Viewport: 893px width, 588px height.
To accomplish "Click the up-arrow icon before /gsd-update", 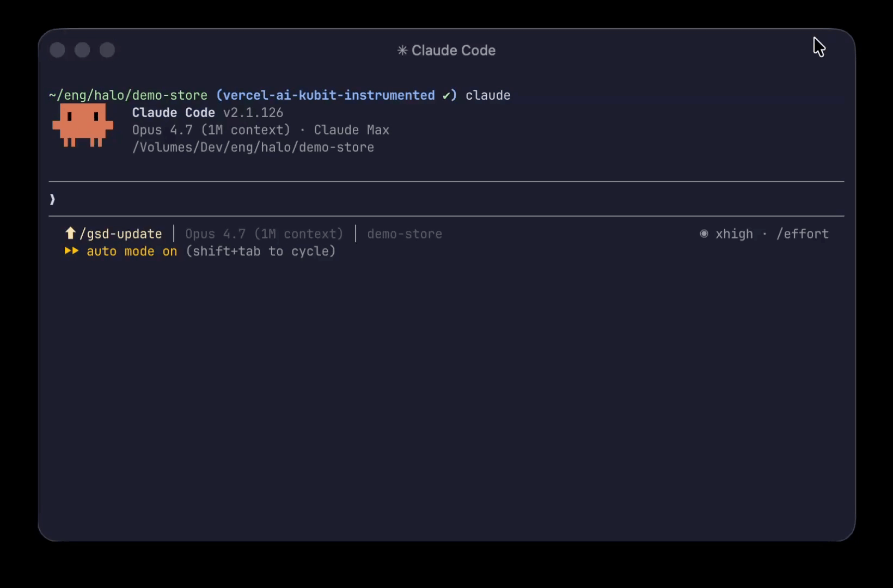I will click(70, 234).
